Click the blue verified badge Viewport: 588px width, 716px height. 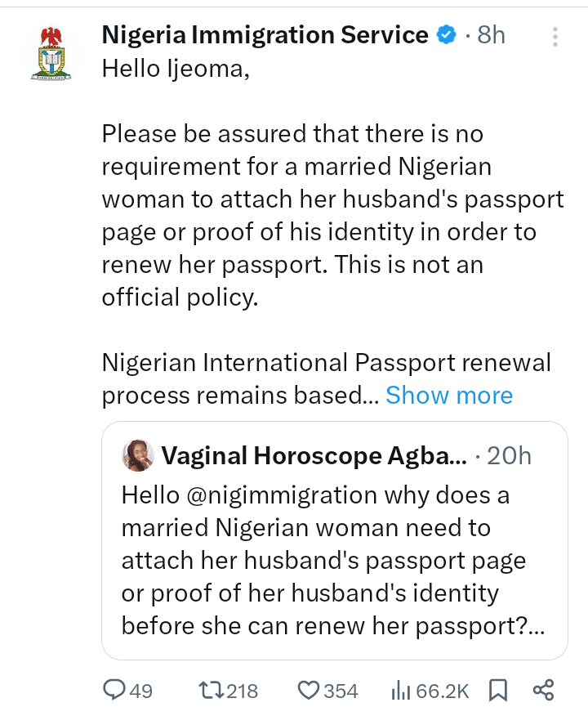coord(445,35)
